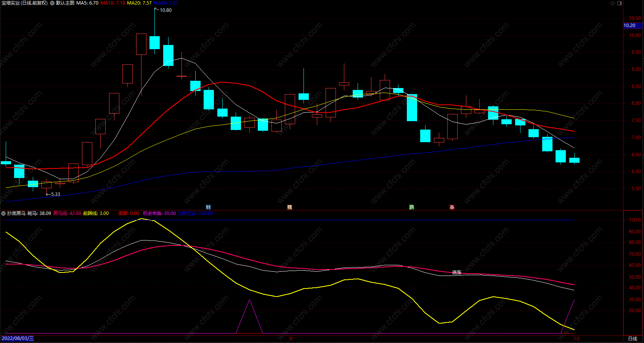Screen dimensions: 644x343
Task: Click the 前蹄线: 3.00 value
Action: coord(96,213)
